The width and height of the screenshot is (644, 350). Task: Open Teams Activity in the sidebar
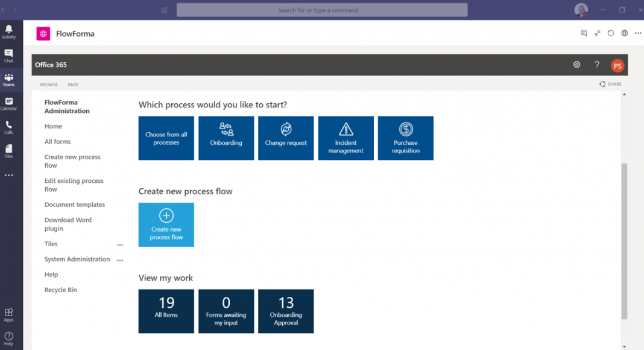pyautogui.click(x=8, y=31)
